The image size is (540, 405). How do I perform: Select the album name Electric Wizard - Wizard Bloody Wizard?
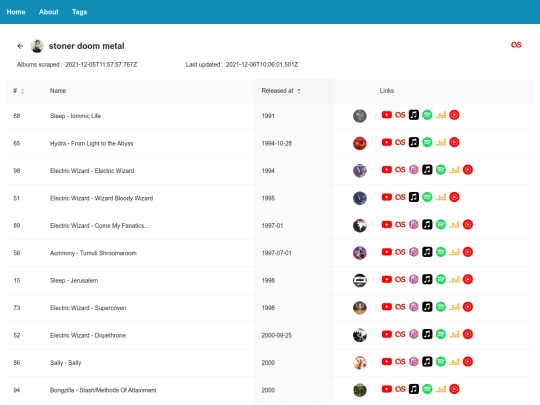coord(101,198)
